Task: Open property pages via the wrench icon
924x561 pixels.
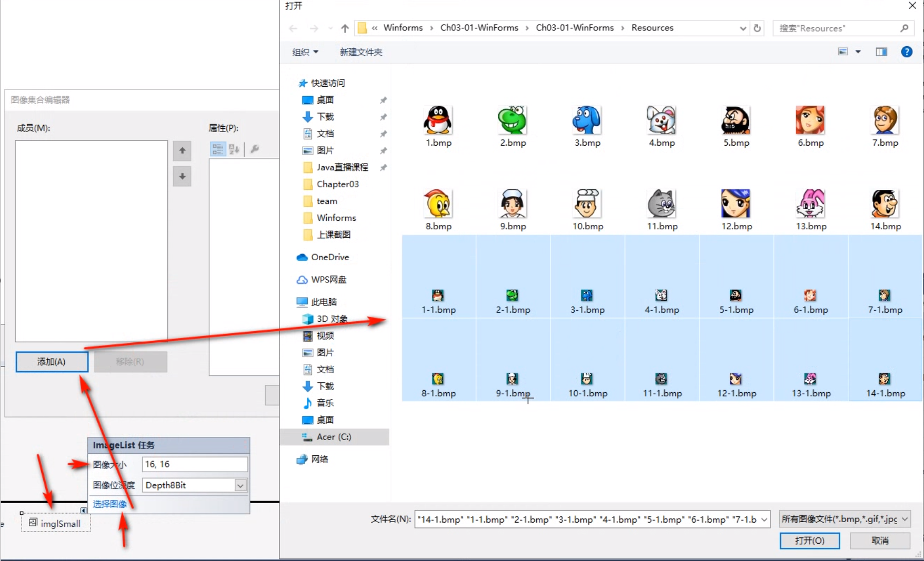Action: 255,149
